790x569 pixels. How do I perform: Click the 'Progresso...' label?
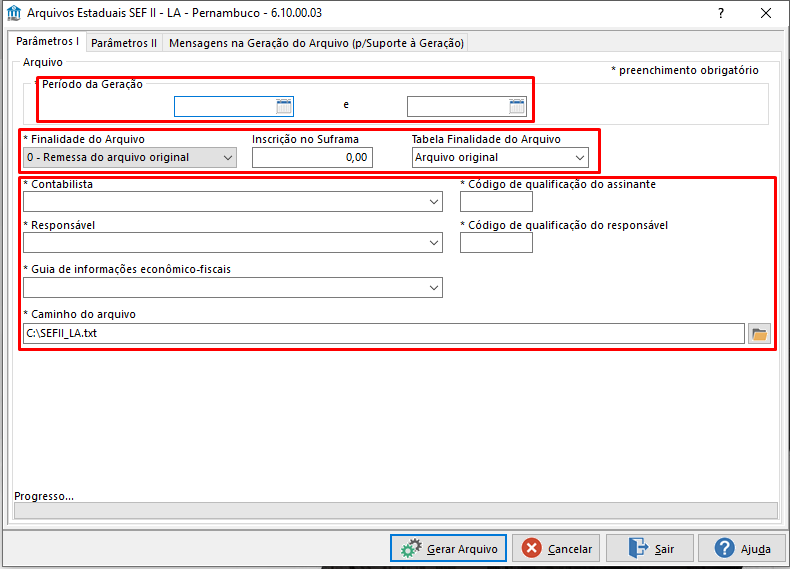(x=44, y=496)
